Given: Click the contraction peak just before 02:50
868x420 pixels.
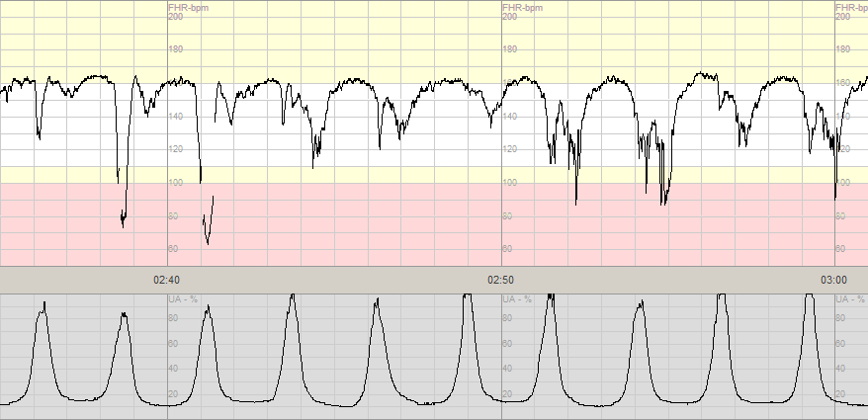Looking at the screenshot, I should (x=466, y=298).
